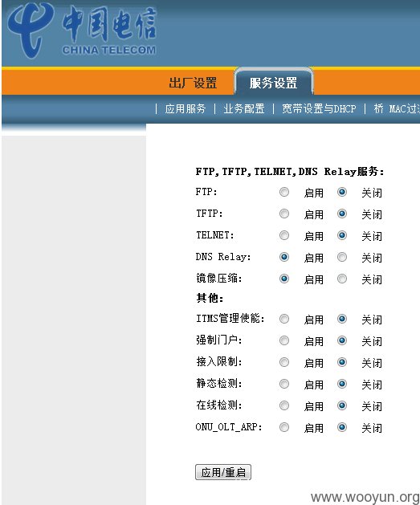Open the 业务配置 submenu item
The width and height of the screenshot is (420, 505).
pyautogui.click(x=244, y=108)
